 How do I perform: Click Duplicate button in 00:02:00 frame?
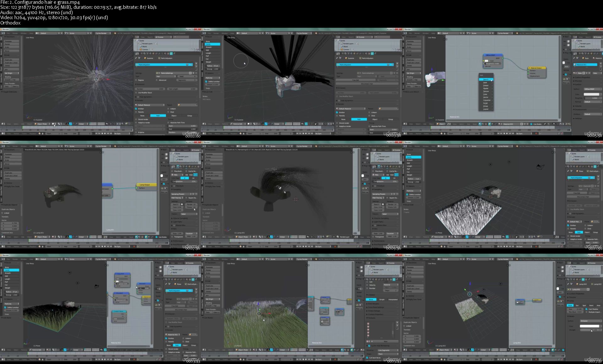click(12, 60)
